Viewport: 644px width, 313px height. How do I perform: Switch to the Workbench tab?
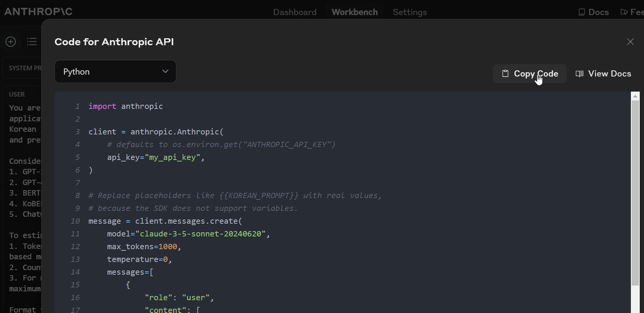tap(354, 12)
